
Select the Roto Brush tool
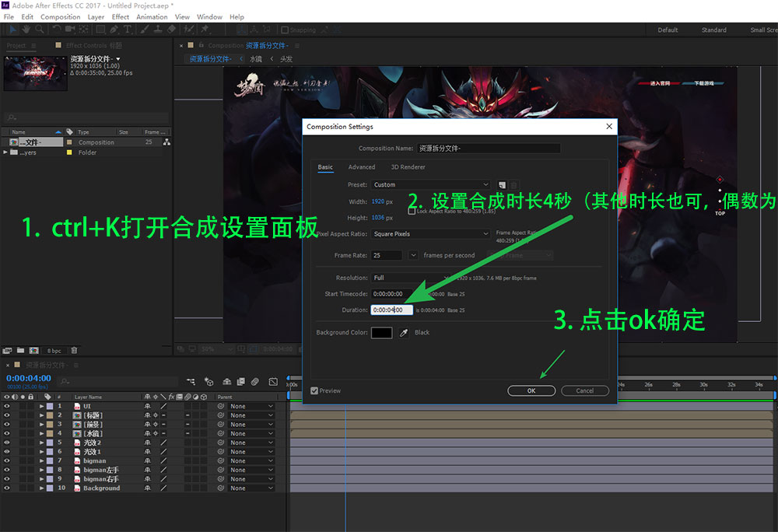(188, 30)
